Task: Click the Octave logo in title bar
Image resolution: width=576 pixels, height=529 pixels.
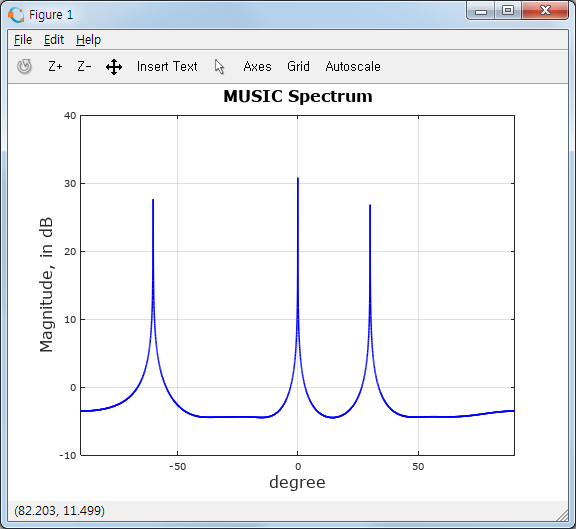Action: pos(16,15)
